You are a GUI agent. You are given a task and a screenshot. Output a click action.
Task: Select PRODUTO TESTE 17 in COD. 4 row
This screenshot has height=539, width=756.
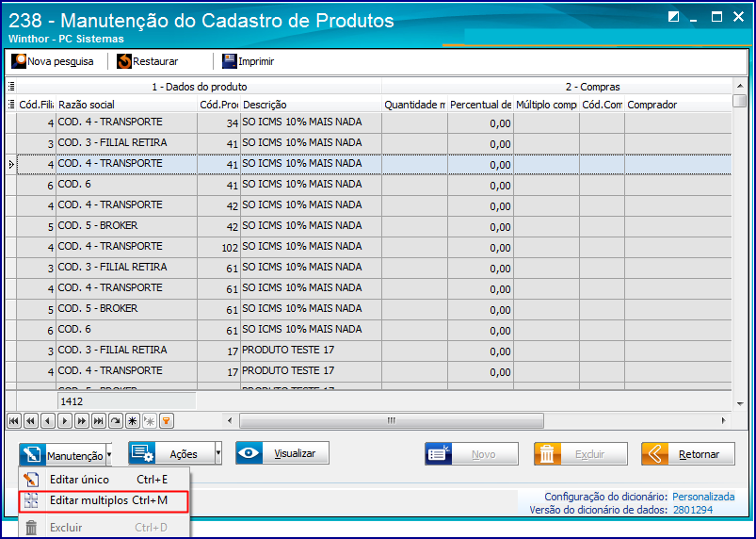point(311,371)
